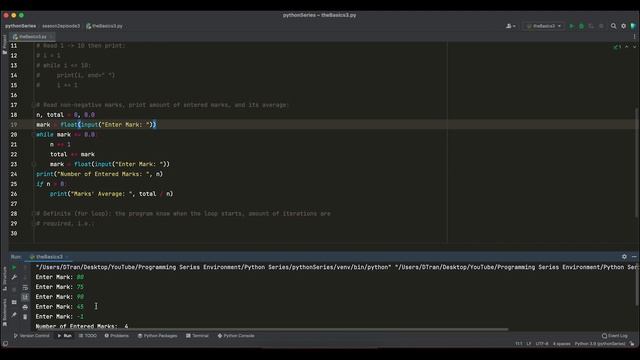This screenshot has height=360, width=640.
Task: Click theBasics3.py breadcrumb
Action: coord(104,26)
